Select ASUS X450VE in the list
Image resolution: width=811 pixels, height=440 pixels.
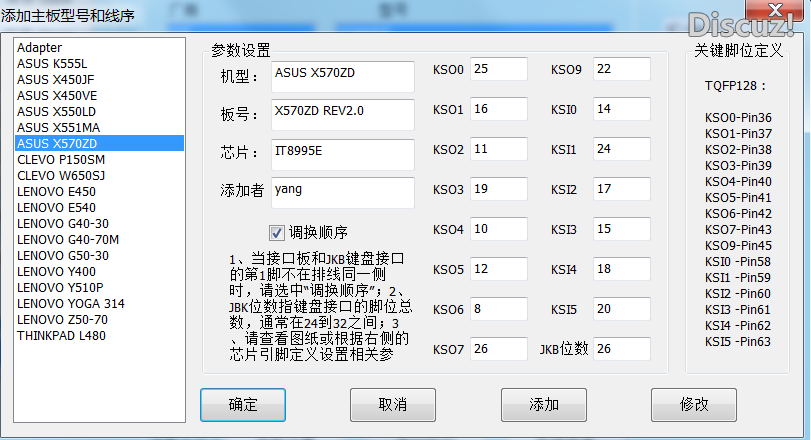click(x=99, y=96)
